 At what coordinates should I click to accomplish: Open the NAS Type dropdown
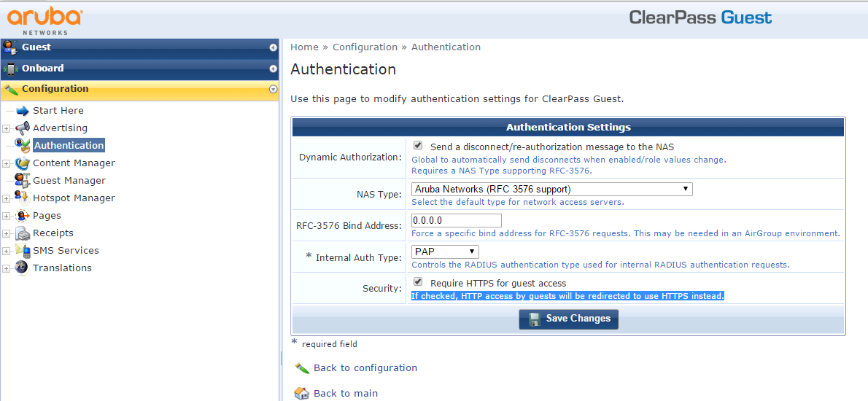552,189
